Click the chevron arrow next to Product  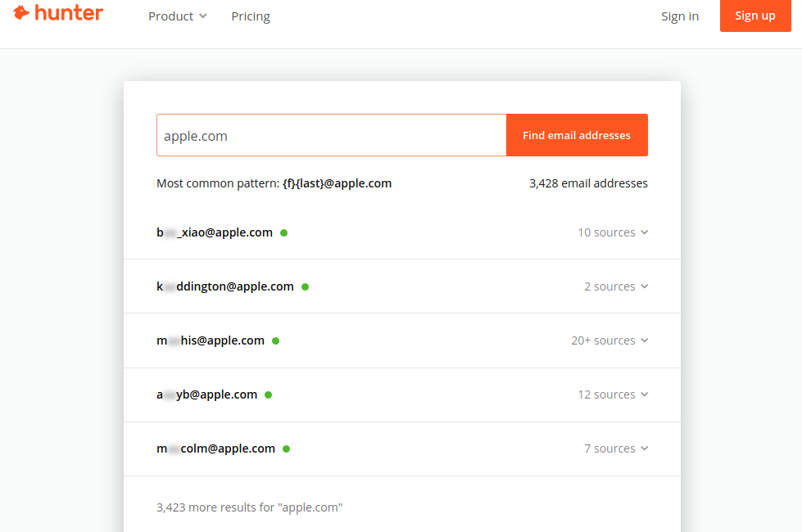pos(203,16)
